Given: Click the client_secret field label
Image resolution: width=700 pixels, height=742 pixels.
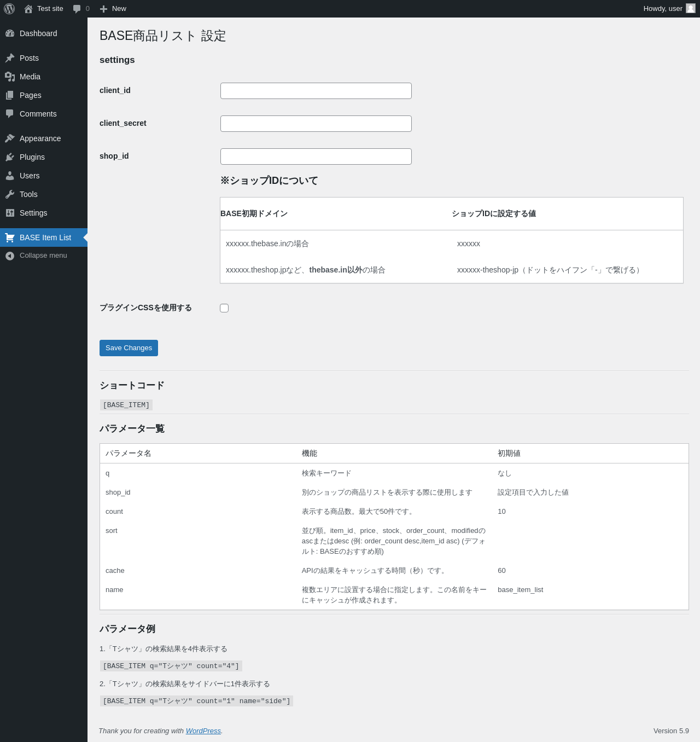Looking at the screenshot, I should (x=123, y=123).
